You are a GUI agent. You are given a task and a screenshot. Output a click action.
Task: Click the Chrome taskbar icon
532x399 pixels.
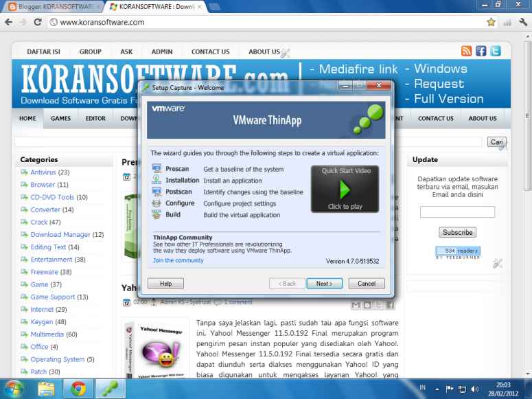coord(78,389)
